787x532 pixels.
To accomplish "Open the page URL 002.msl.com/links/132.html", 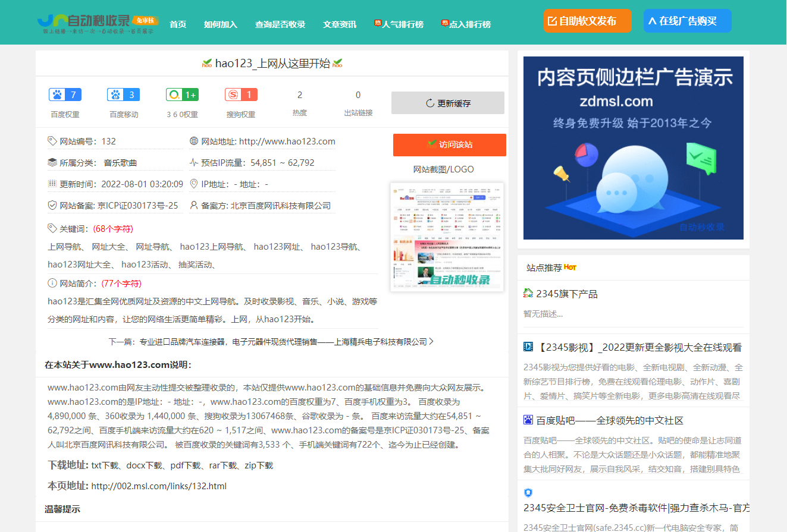I will click(x=159, y=486).
